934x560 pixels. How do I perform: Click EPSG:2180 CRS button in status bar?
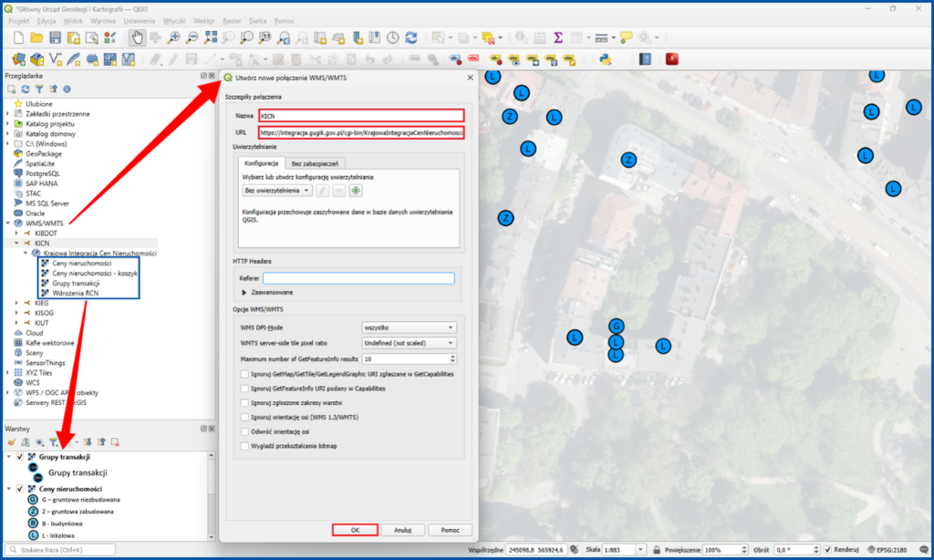pos(887,550)
